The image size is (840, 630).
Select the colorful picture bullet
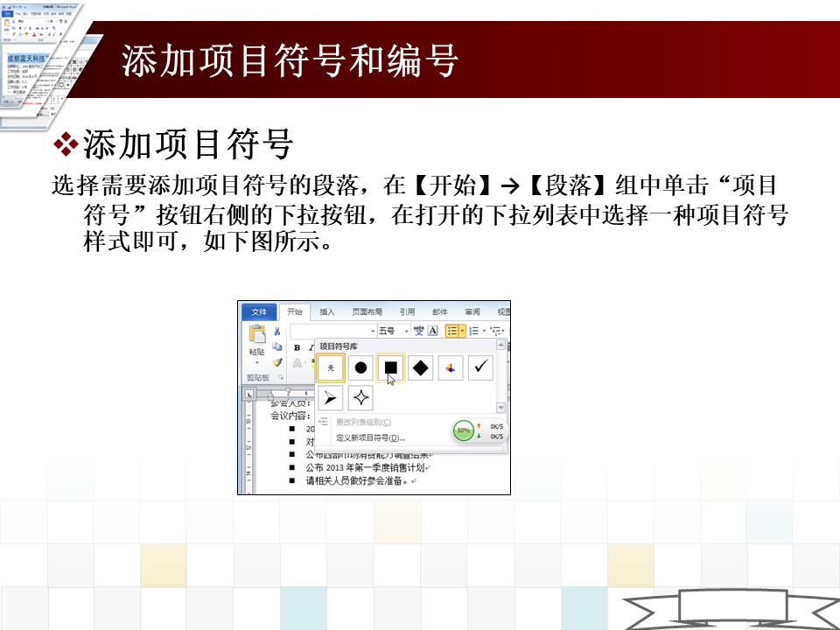[x=451, y=367]
